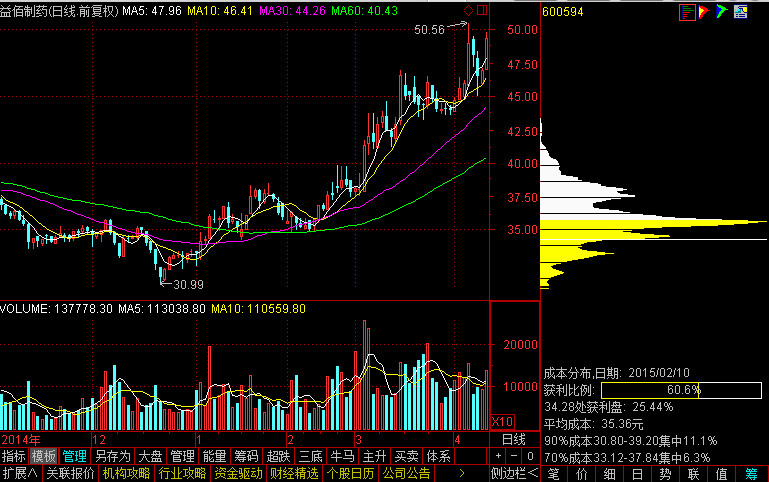Viewport: 769px width, 482px height.
Task: Click the small square icon above the price chart
Action: tap(483, 11)
